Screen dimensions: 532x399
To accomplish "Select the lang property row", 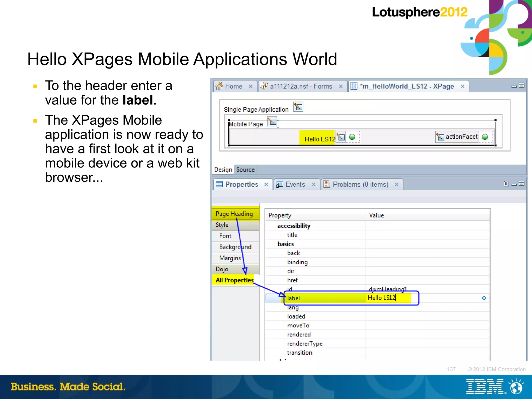I will coord(377,308).
